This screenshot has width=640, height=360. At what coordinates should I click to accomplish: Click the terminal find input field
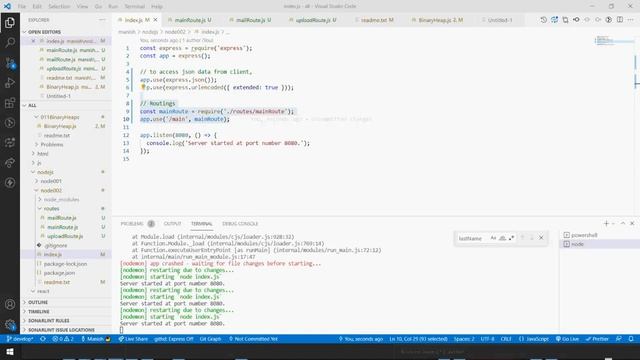point(471,238)
